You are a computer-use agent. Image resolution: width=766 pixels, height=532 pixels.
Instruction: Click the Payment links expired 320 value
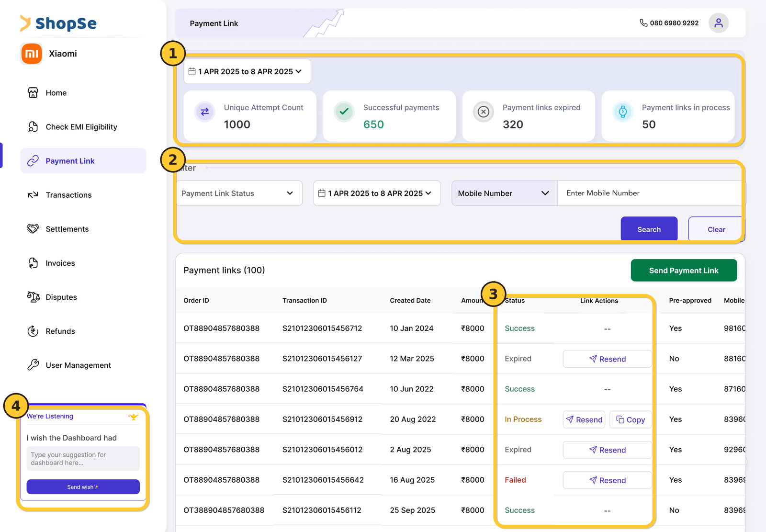click(x=513, y=125)
